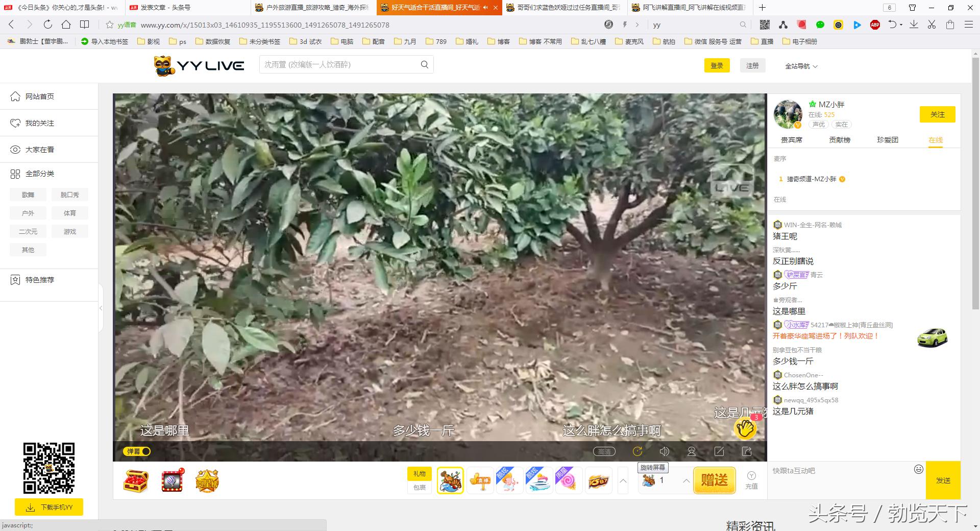Image resolution: width=980 pixels, height=531 pixels.
Task: Expand the 全站导航 dropdown
Action: pyautogui.click(x=801, y=66)
